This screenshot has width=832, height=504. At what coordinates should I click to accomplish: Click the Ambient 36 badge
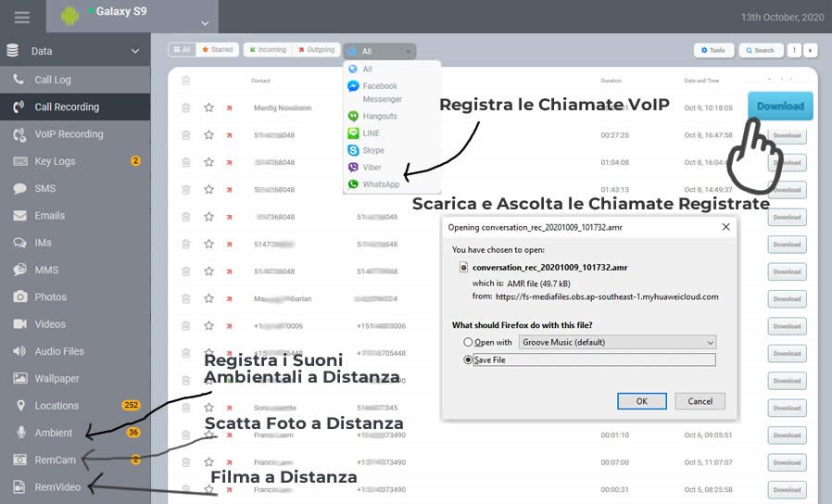tap(133, 433)
